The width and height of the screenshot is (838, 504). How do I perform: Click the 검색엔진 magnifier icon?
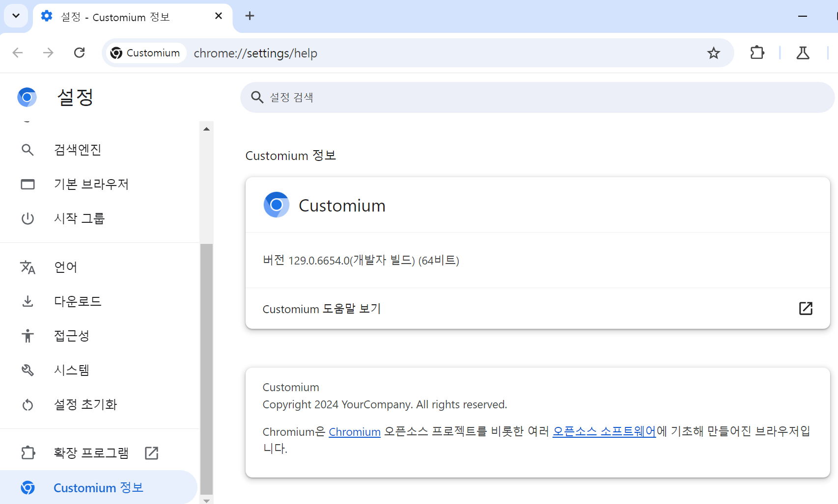click(28, 150)
